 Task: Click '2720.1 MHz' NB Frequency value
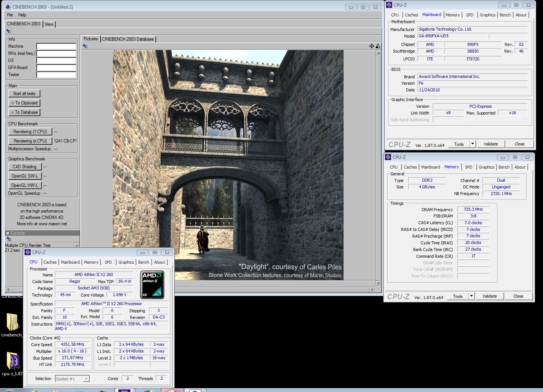click(501, 194)
